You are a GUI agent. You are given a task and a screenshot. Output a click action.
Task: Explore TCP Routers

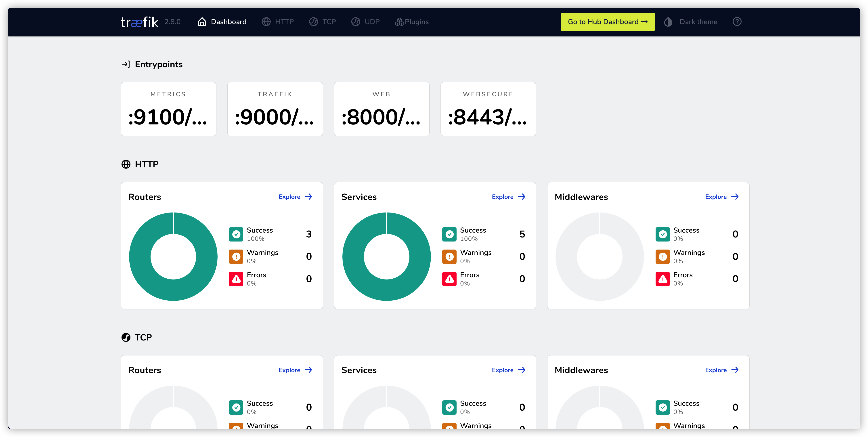296,370
